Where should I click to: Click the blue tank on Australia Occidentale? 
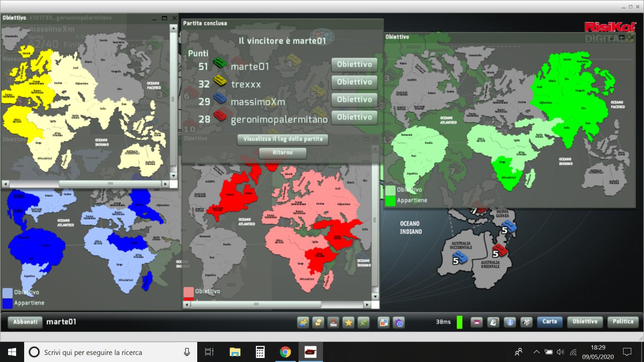460,257
